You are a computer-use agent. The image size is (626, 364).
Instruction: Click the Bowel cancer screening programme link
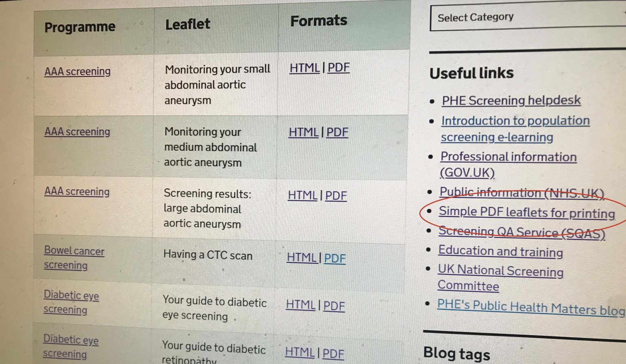(x=74, y=251)
